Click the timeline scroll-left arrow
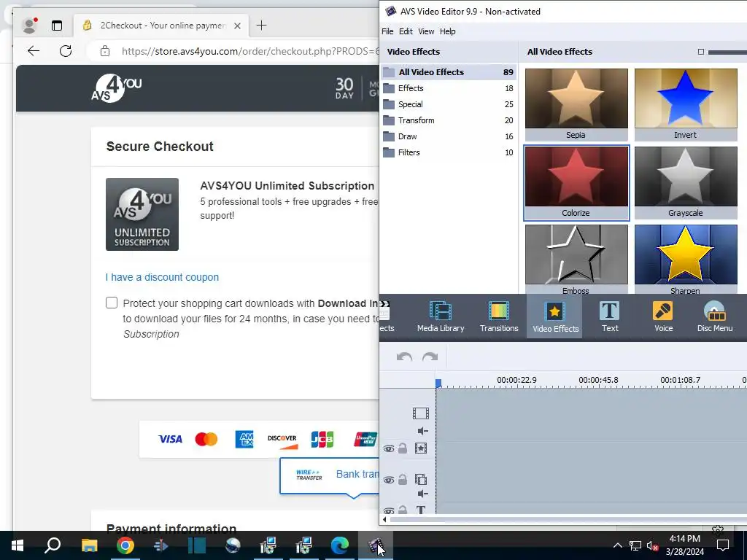The height and width of the screenshot is (560, 747). point(384,519)
